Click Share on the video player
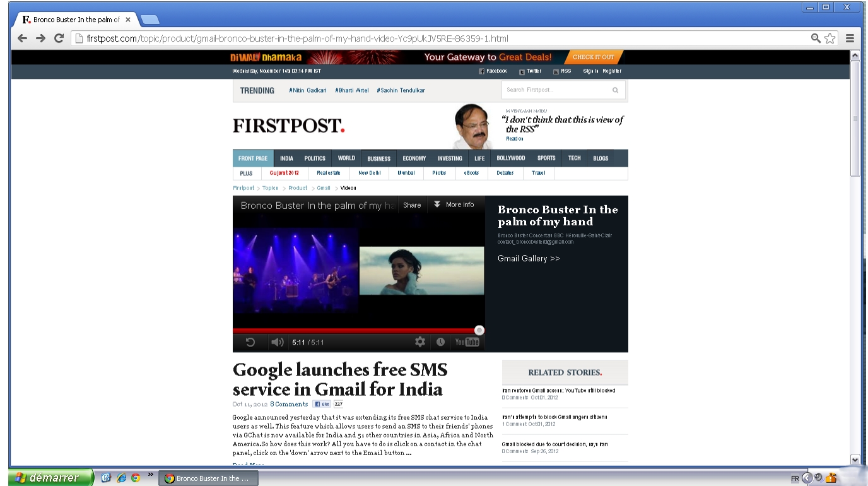The width and height of the screenshot is (868, 486). point(412,205)
